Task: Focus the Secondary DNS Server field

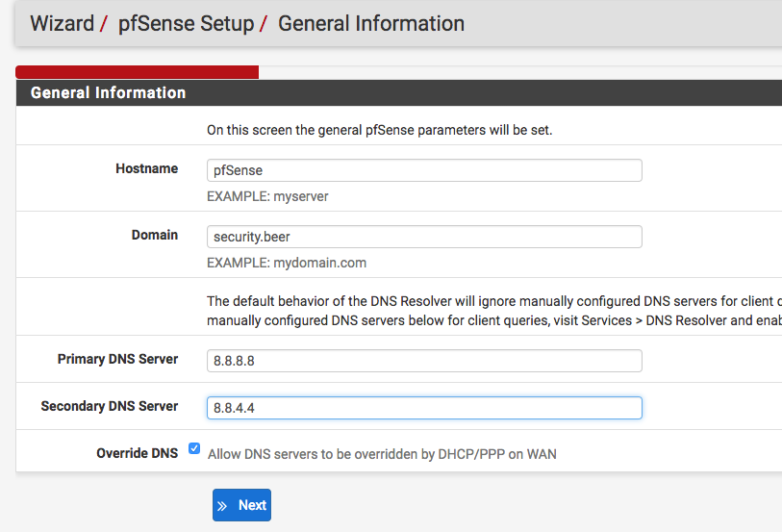Action: point(424,408)
